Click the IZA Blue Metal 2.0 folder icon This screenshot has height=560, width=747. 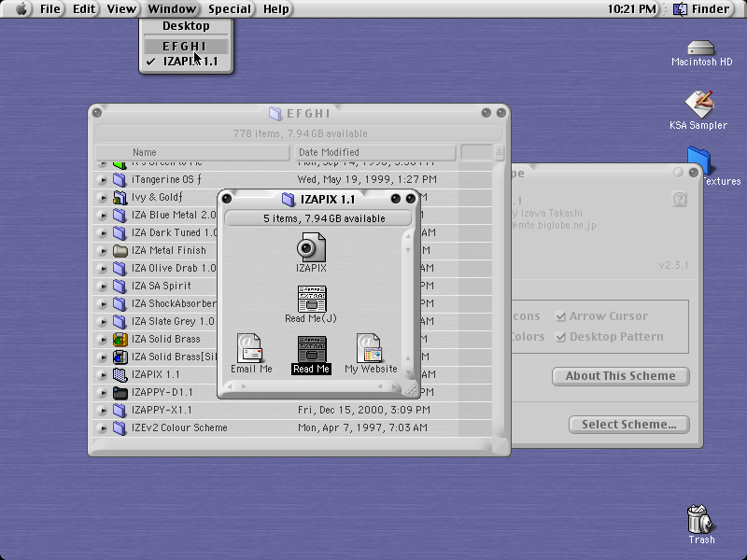120,215
